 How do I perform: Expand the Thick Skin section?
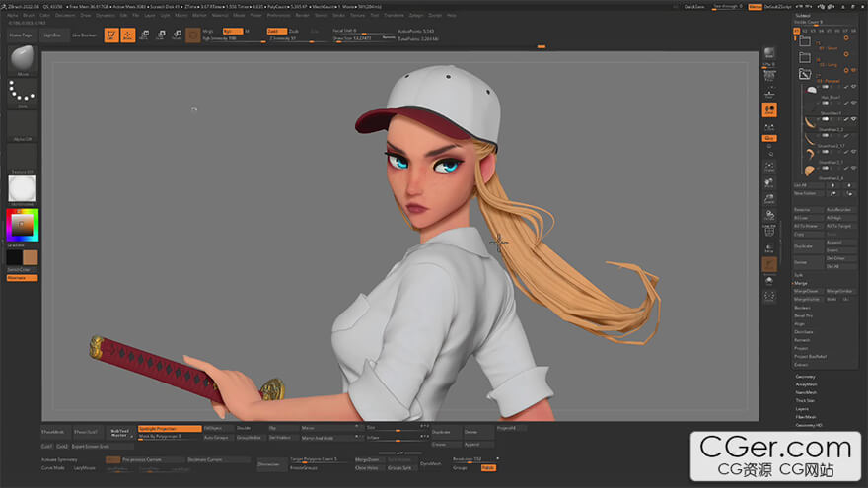tap(805, 400)
